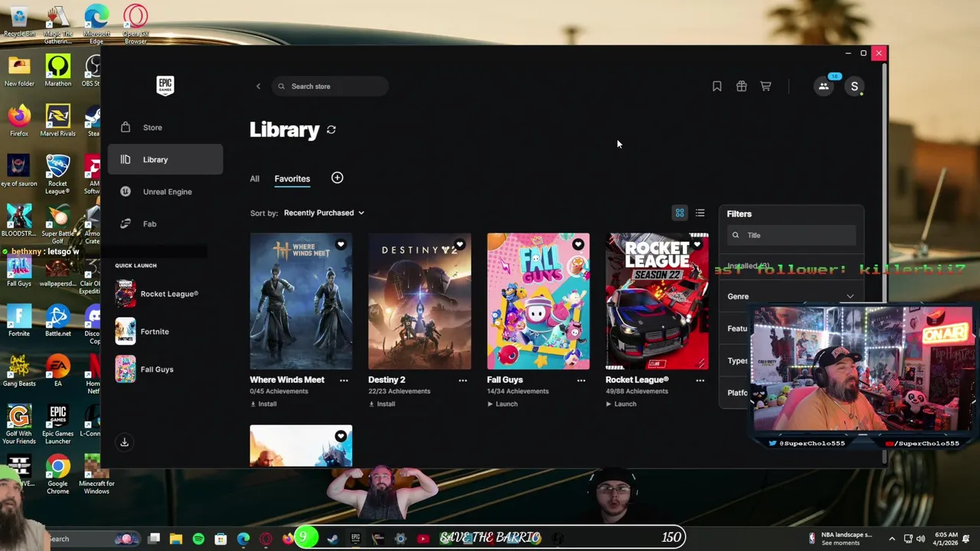Open the account profile S avatar
The image size is (980, 551).
click(854, 86)
